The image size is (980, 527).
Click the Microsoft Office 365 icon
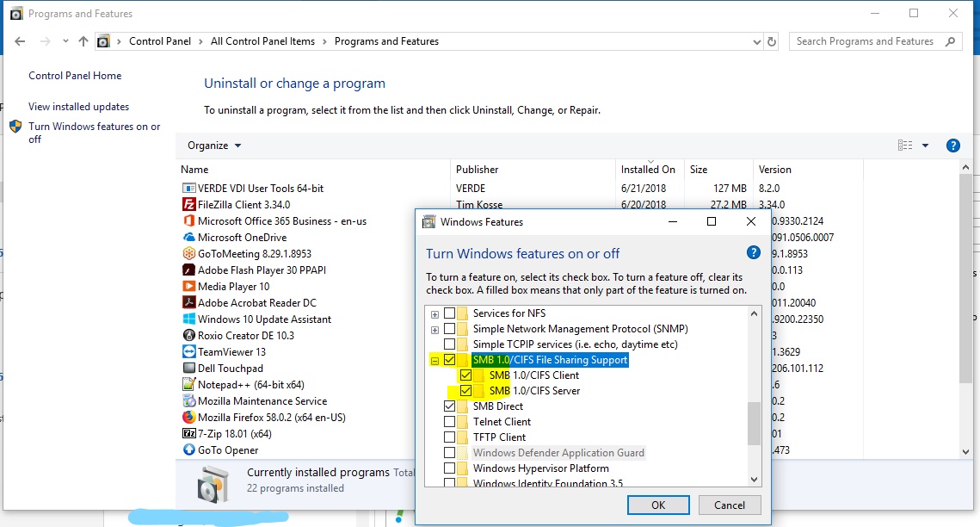[188, 220]
